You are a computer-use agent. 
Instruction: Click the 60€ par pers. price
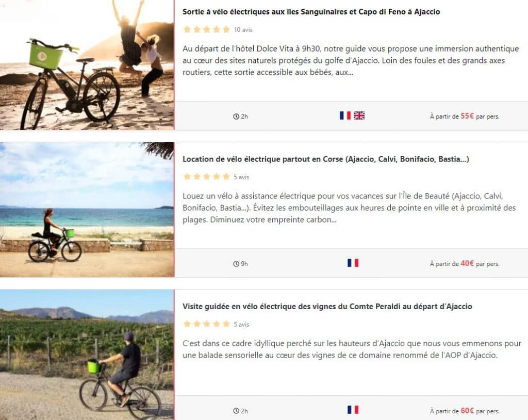465,411
